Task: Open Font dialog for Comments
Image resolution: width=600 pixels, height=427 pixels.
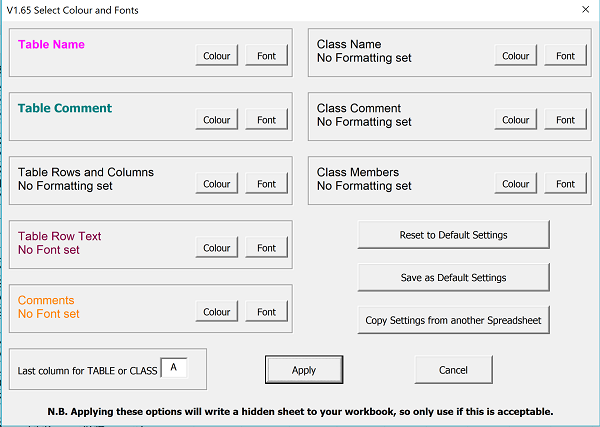Action: pos(266,312)
